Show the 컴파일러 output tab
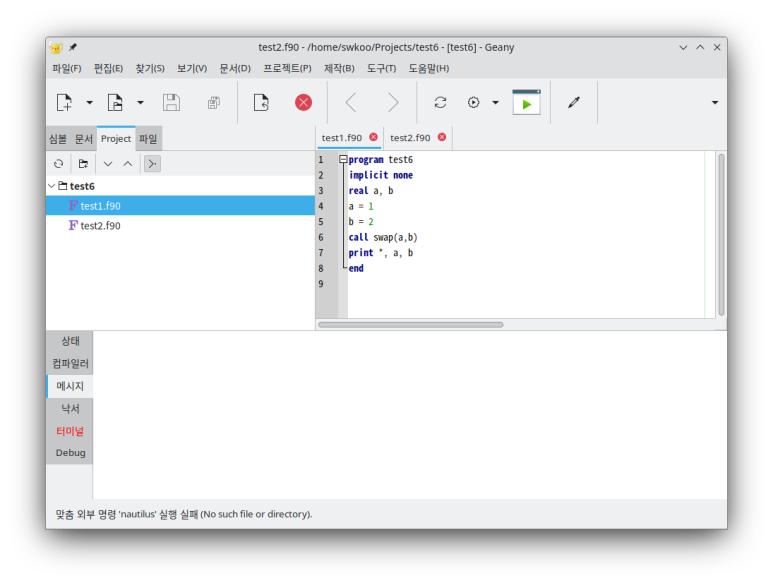The width and height of the screenshot is (773, 583). click(70, 364)
